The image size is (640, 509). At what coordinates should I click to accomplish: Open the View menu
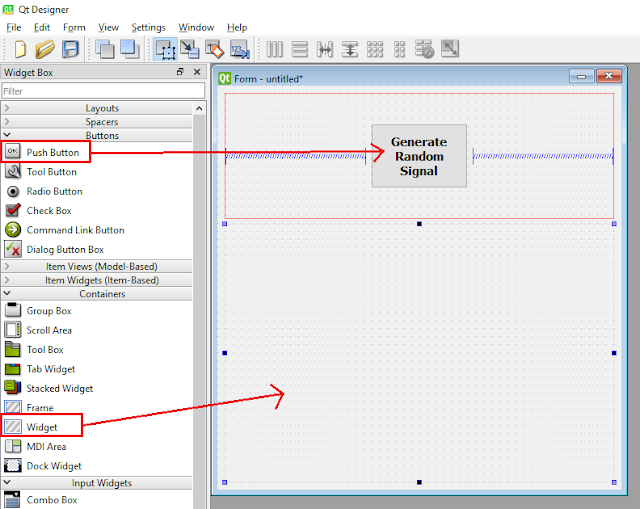[108, 27]
